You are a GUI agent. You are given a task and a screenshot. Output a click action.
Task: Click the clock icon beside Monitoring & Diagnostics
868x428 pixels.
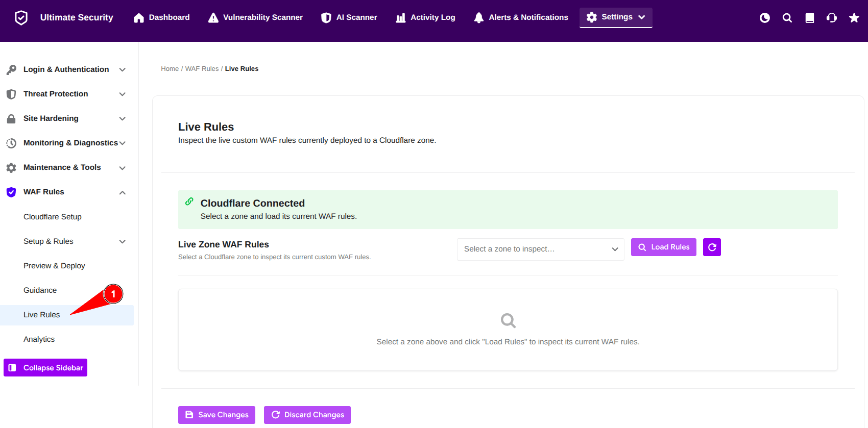click(x=11, y=143)
